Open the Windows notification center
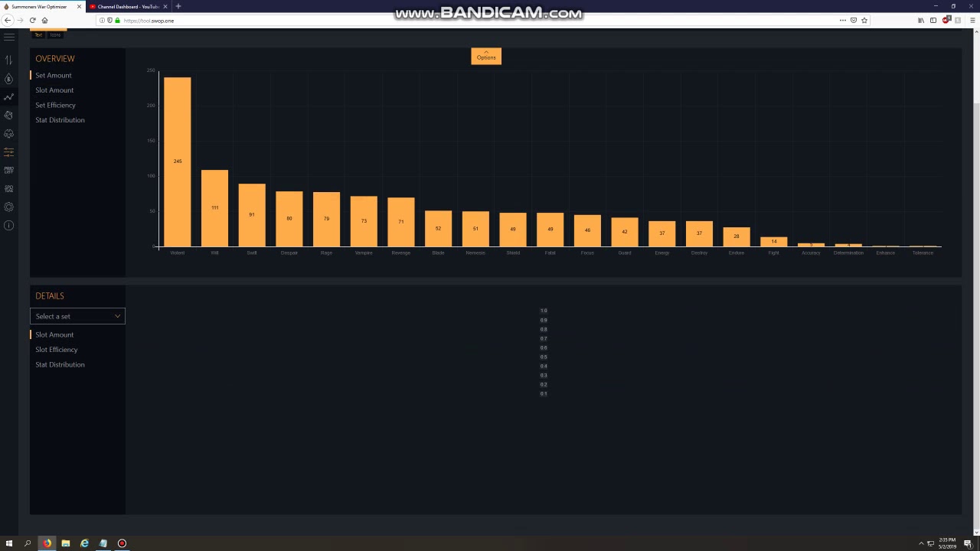The height and width of the screenshot is (551, 980). 968,543
